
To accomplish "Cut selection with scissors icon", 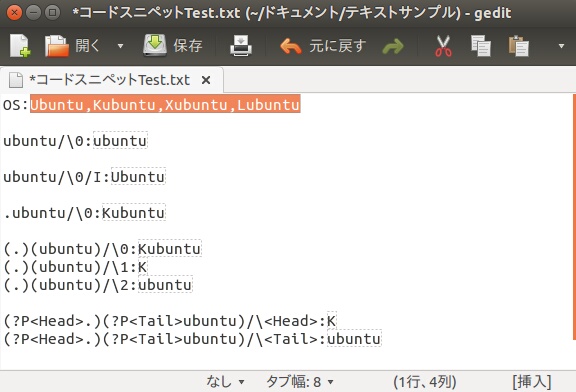I will (443, 46).
